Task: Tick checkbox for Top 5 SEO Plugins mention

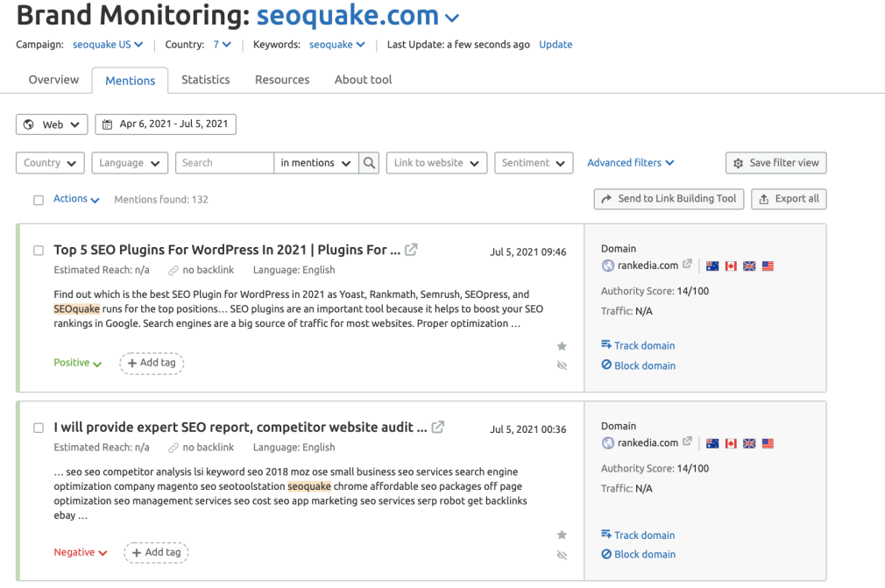Action: [x=39, y=251]
